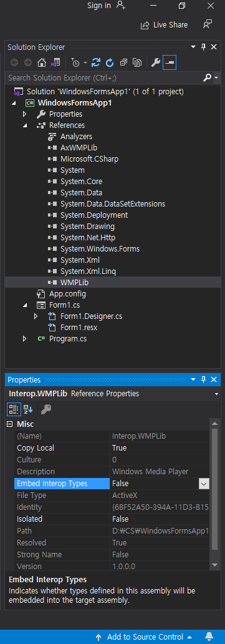Image resolution: width=225 pixels, height=644 pixels.
Task: Close the Solution Explorer panel
Action: coord(214,47)
